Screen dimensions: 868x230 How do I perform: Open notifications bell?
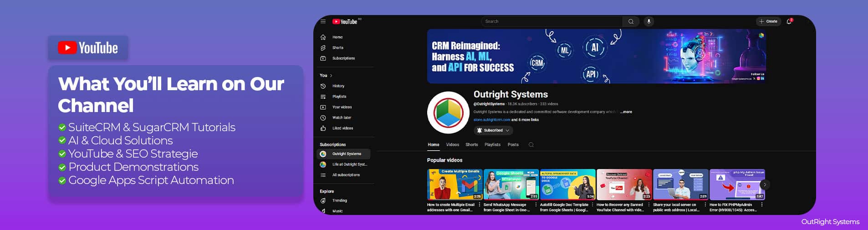pyautogui.click(x=789, y=21)
